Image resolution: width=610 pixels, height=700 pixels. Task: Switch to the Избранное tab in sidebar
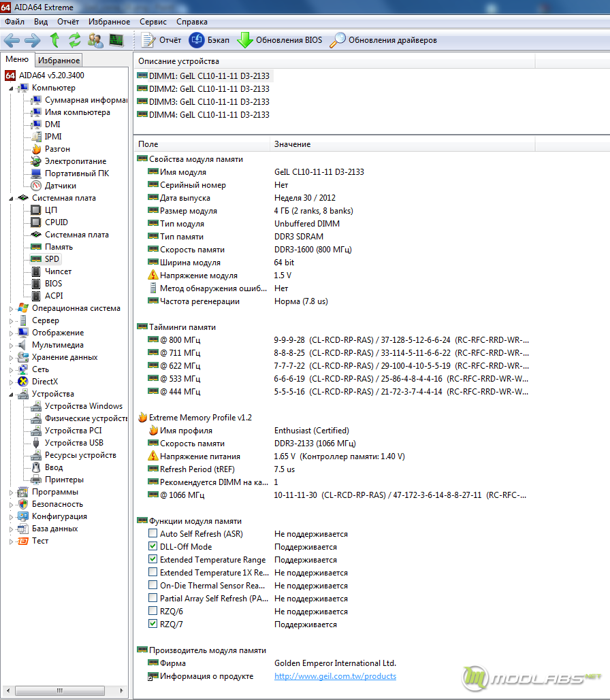point(59,61)
